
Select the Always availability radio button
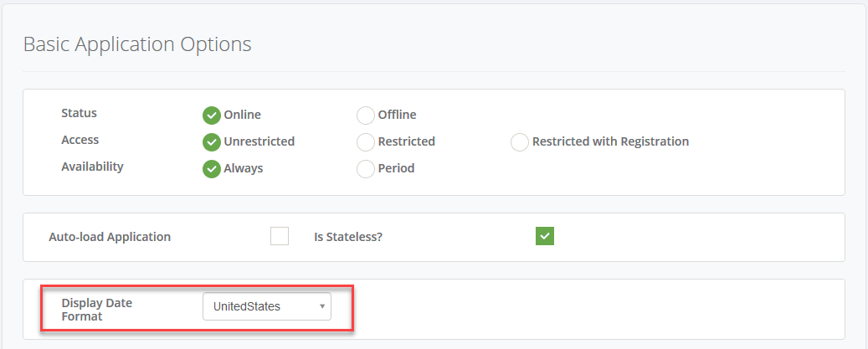(211, 168)
